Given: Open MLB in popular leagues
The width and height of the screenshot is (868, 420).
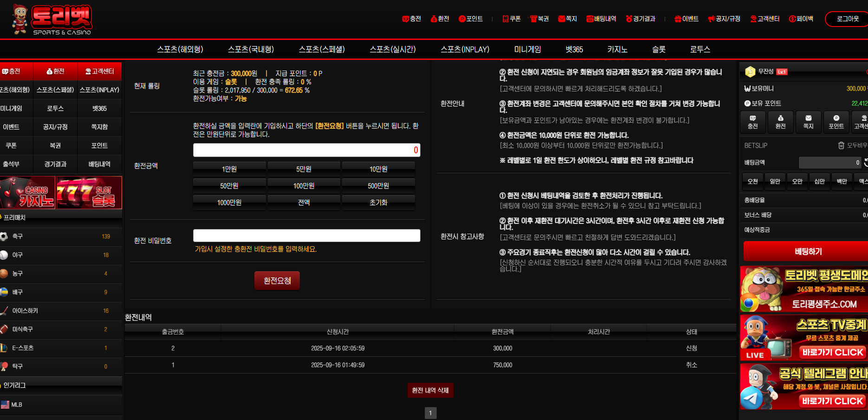Looking at the screenshot, I should coord(17,405).
